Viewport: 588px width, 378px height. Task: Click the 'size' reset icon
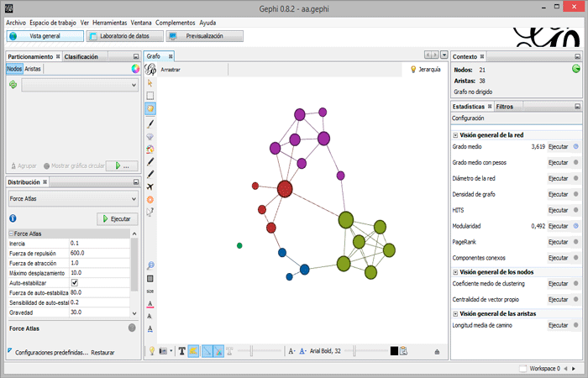point(150,291)
